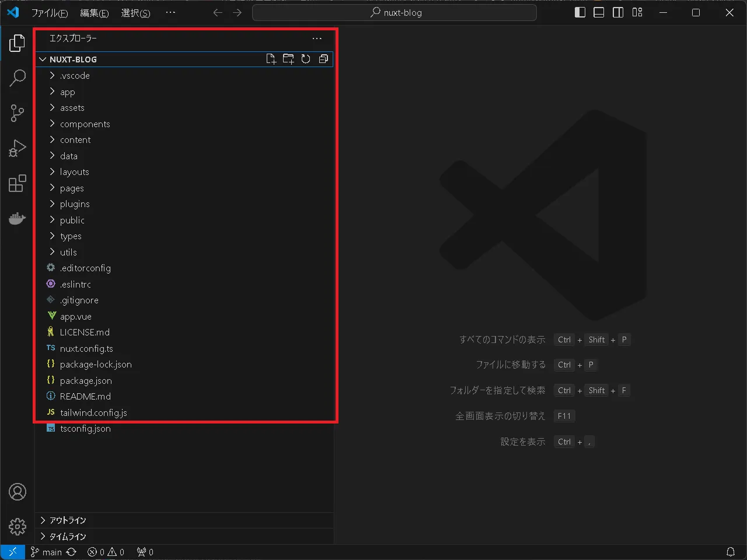Toggle primary side bar layout icon
747x560 pixels.
click(580, 12)
